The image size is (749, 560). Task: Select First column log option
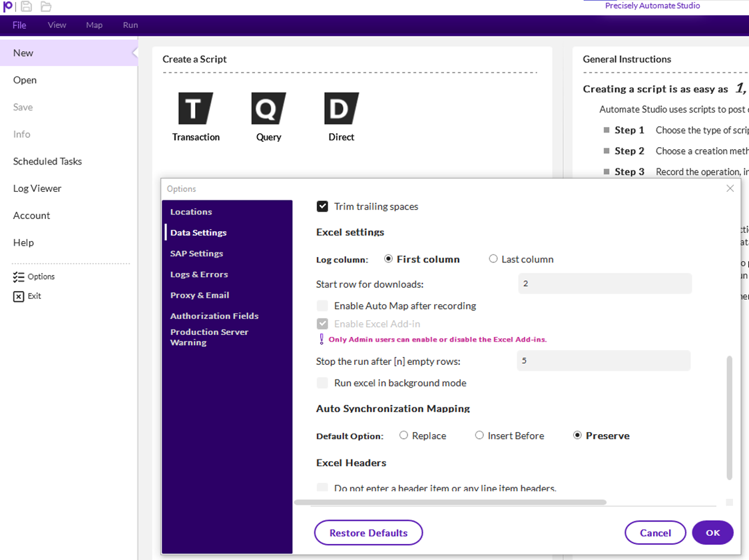coord(388,258)
